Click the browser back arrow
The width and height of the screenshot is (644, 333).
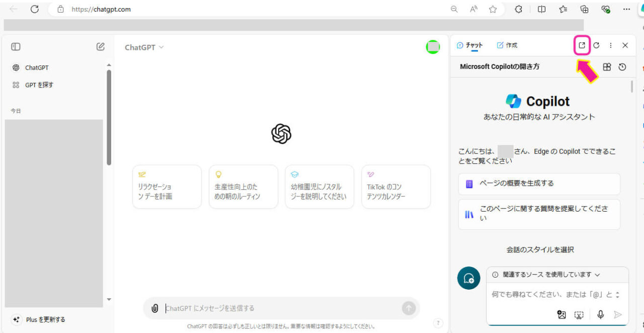[x=13, y=9]
